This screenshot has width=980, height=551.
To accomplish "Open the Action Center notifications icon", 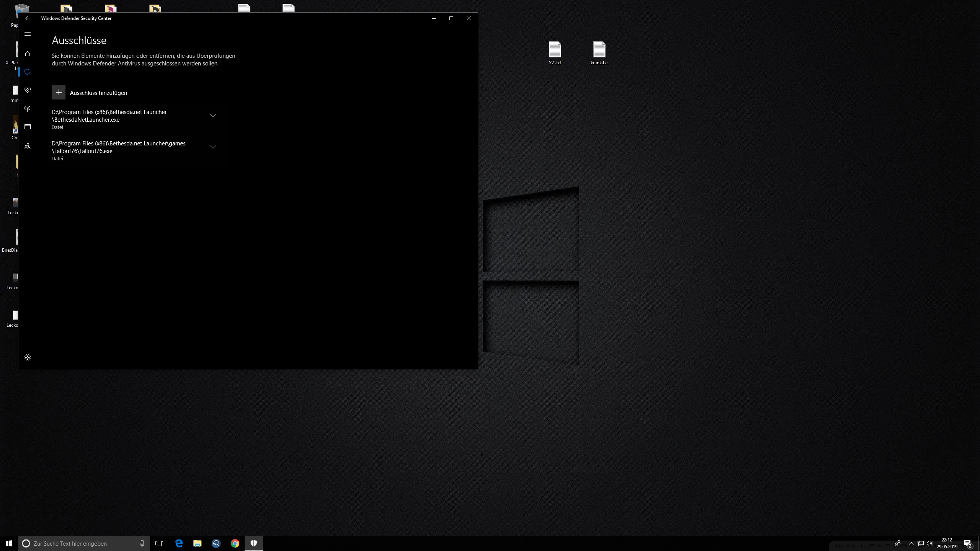I will point(968,543).
